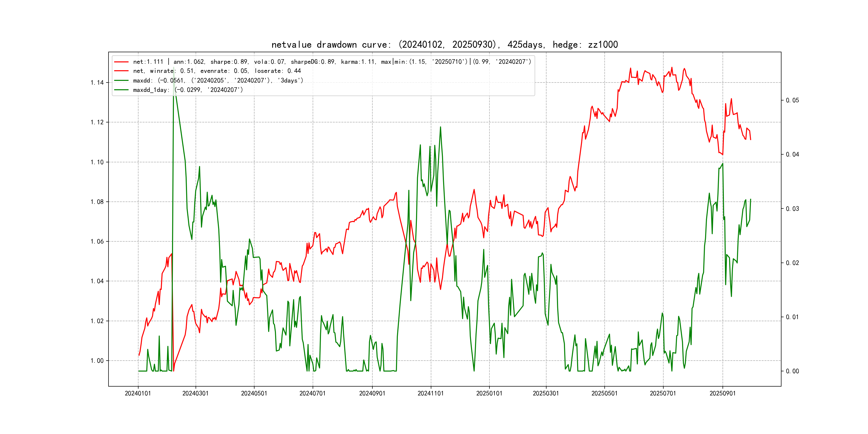Click the red line swatch beside 'net:1.111'
The height and width of the screenshot is (434, 868).
121,62
